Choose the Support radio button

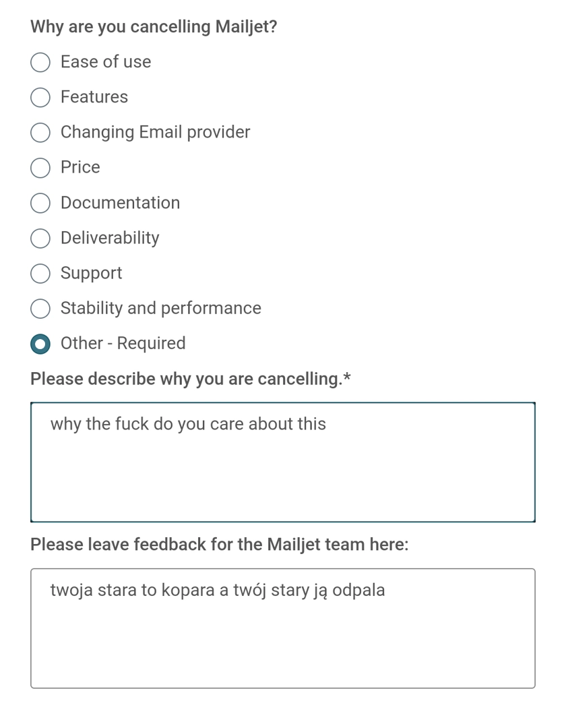(x=40, y=273)
